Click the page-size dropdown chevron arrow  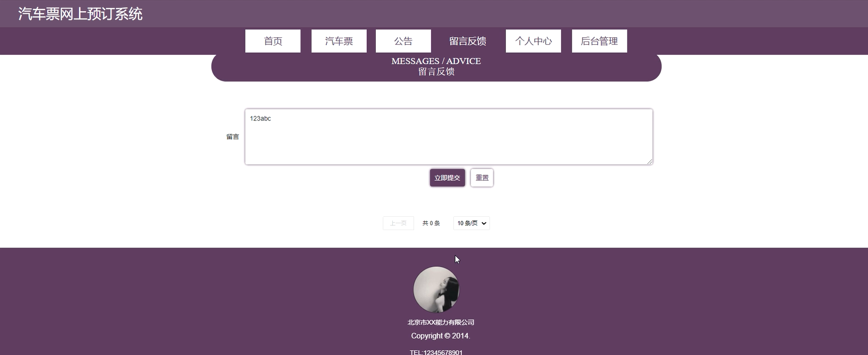484,223
